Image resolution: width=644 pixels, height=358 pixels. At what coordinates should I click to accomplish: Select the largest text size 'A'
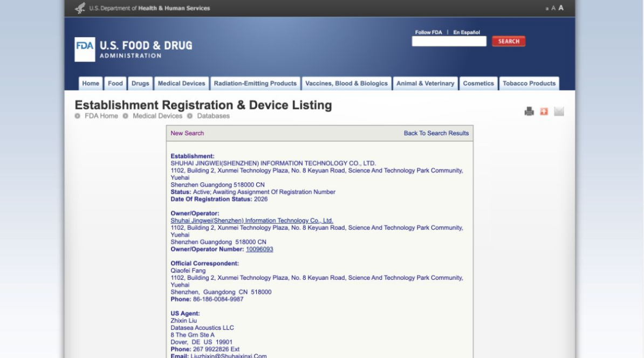coord(561,8)
